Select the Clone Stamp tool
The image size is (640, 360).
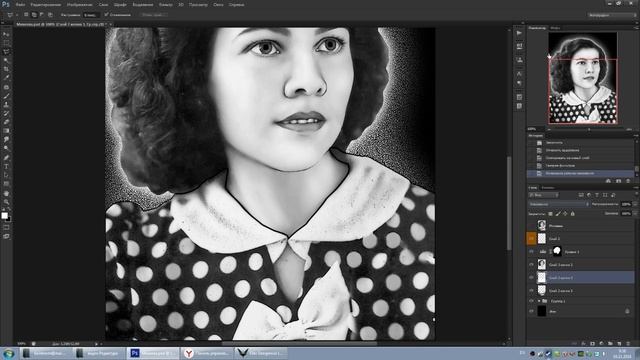coord(6,104)
